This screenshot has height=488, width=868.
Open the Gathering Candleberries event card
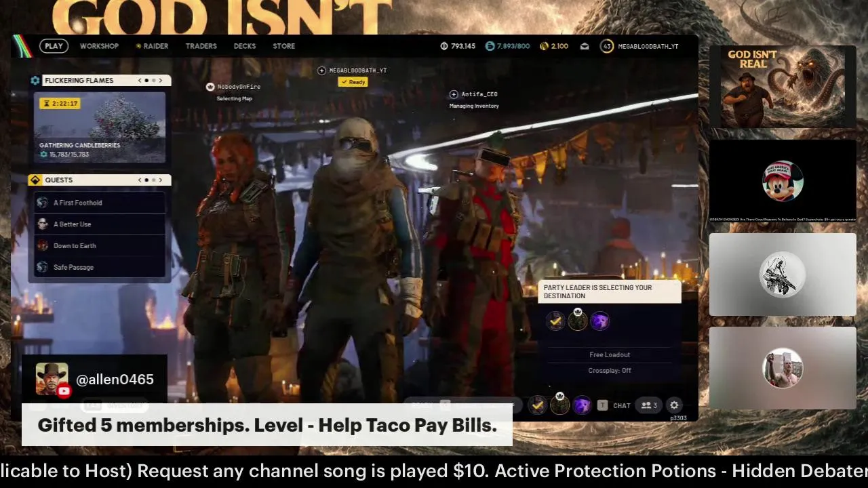pyautogui.click(x=100, y=127)
